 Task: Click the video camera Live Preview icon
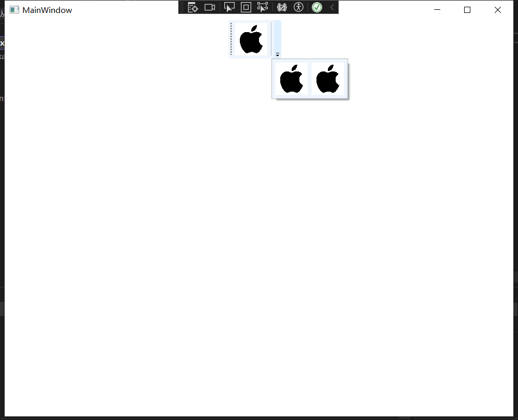coord(210,7)
